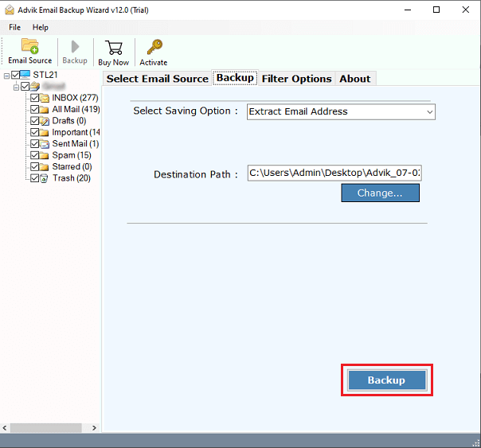481x448 pixels.
Task: Select the INBOX (277) label
Action: (75, 98)
